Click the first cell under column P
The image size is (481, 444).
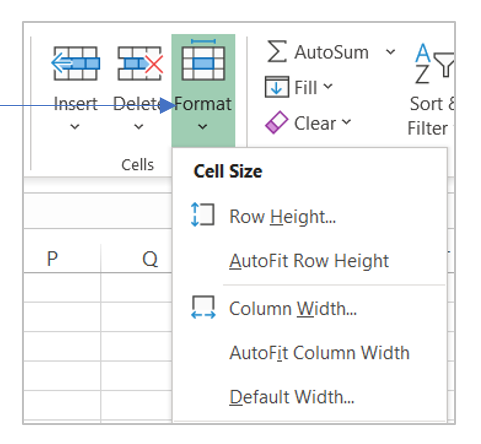[62, 288]
